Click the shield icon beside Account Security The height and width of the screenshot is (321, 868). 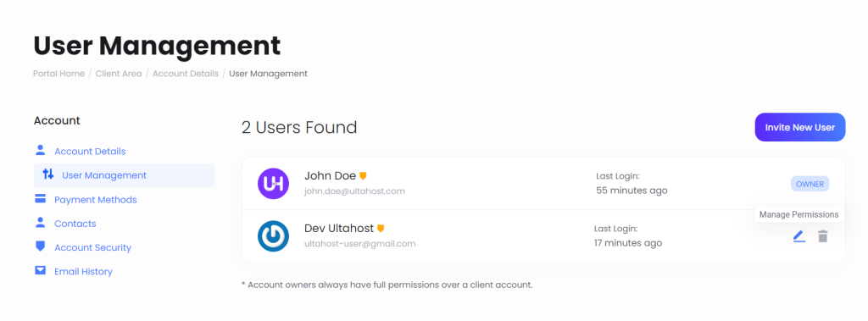40,246
